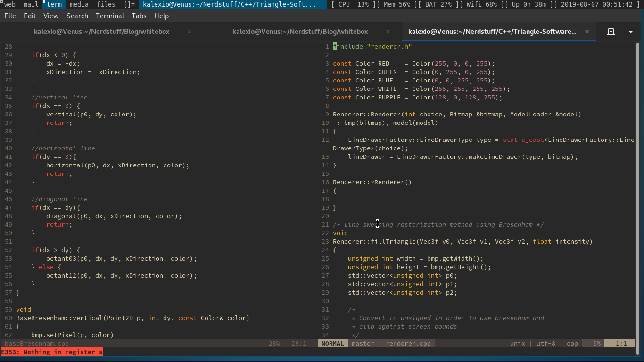The image size is (644, 362).
Task: Switch to the first Blog/whitebox tab
Action: [101, 32]
